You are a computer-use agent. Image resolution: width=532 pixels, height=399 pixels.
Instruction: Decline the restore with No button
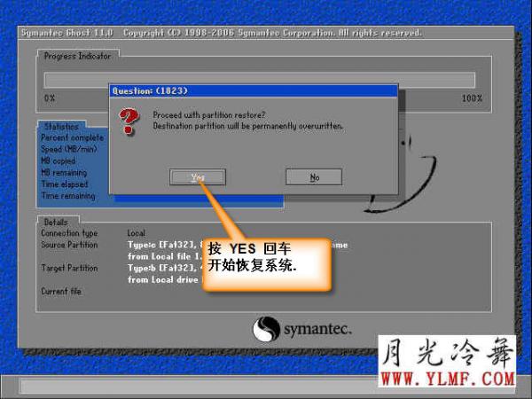point(314,177)
